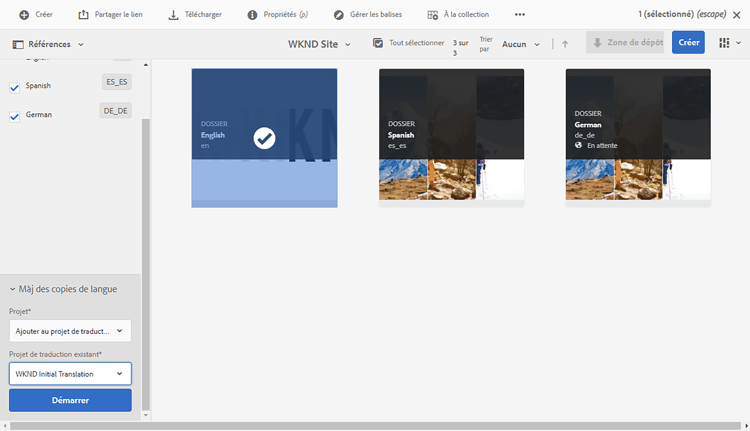Image resolution: width=750 pixels, height=431 pixels.
Task: Click the DE_DE language tag
Action: coord(116,111)
